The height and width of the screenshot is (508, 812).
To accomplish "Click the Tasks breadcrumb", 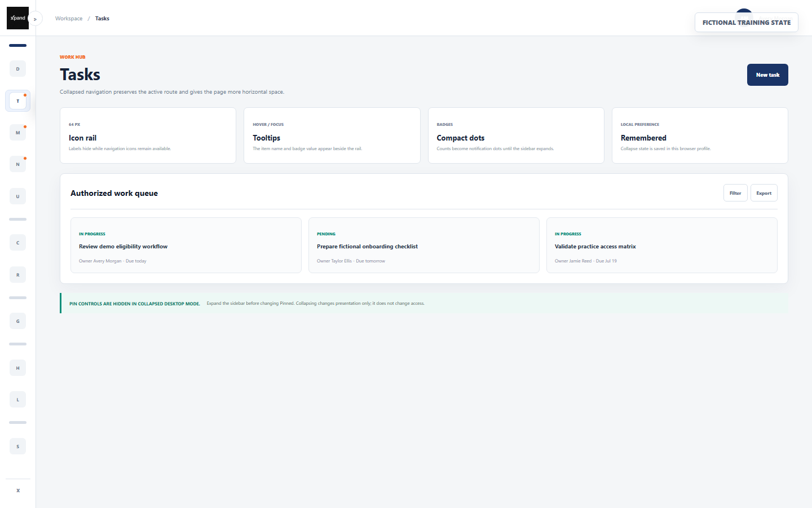I will pyautogui.click(x=102, y=19).
